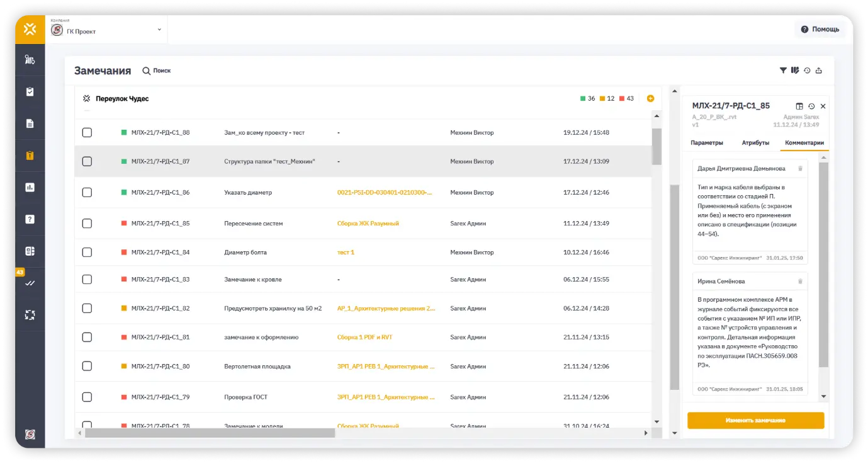Click the Изменить замечание button
Viewport: 868px width, 463px height.
pyautogui.click(x=755, y=420)
